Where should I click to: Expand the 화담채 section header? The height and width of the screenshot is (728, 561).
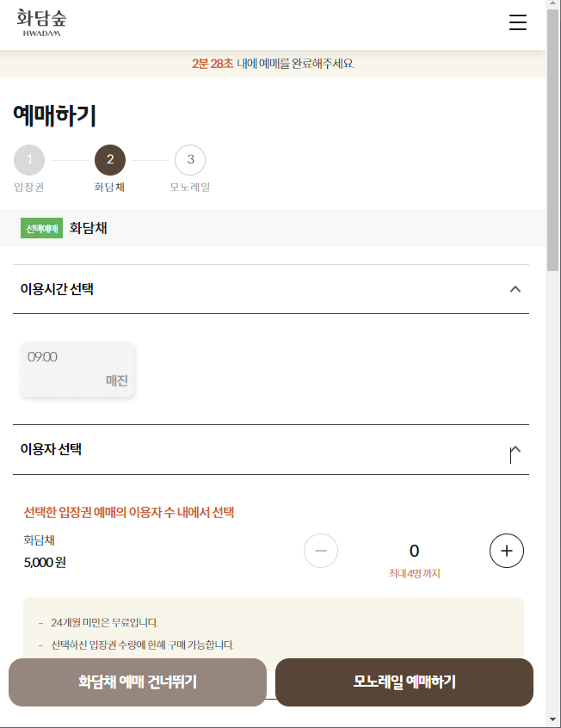(x=87, y=228)
